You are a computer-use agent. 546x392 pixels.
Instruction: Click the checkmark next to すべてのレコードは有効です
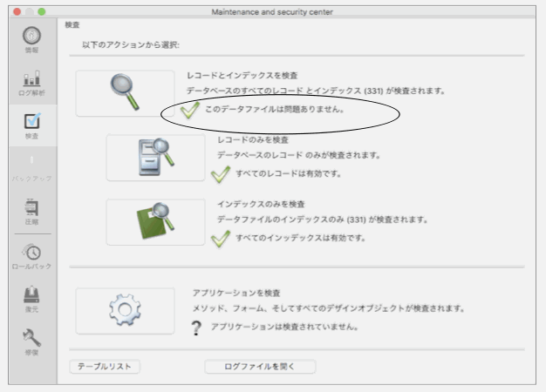(222, 174)
